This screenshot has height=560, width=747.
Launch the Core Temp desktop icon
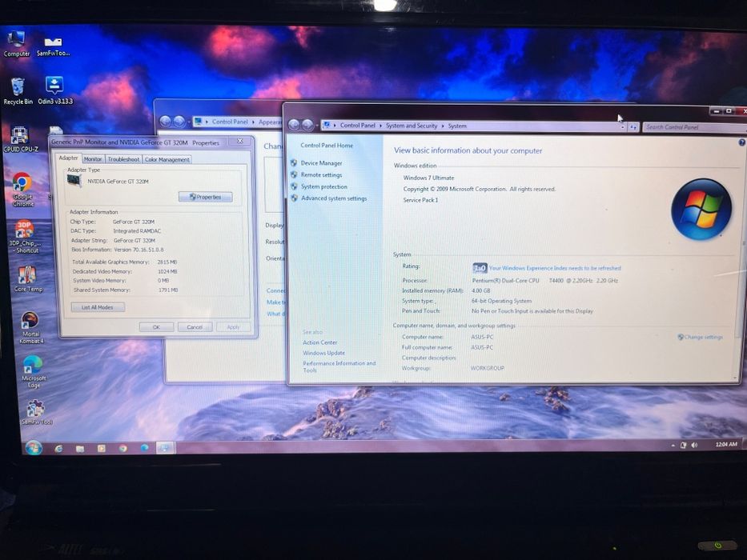(x=28, y=279)
